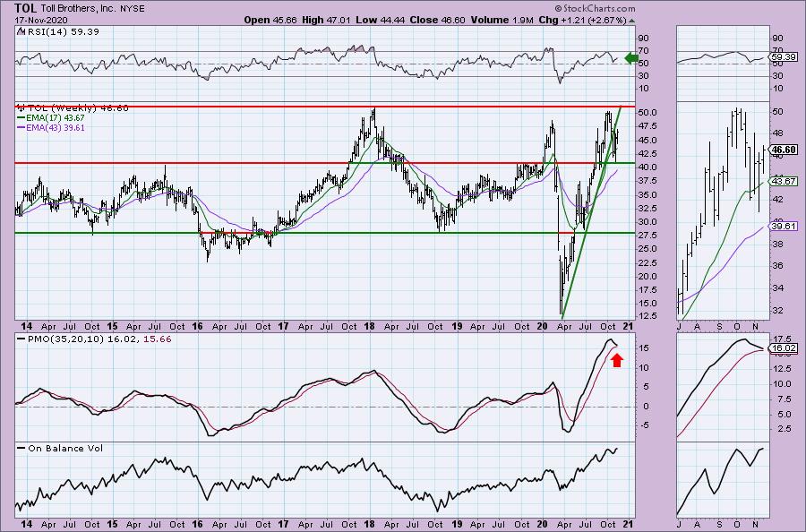The height and width of the screenshot is (532, 806).
Task: Click the RSI(14) 59.39 indicator label
Action: tap(63, 31)
